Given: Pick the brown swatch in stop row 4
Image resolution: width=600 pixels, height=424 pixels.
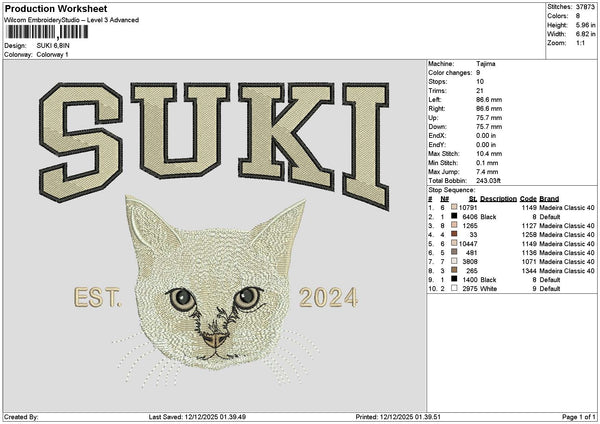Looking at the screenshot, I should pyautogui.click(x=454, y=234).
